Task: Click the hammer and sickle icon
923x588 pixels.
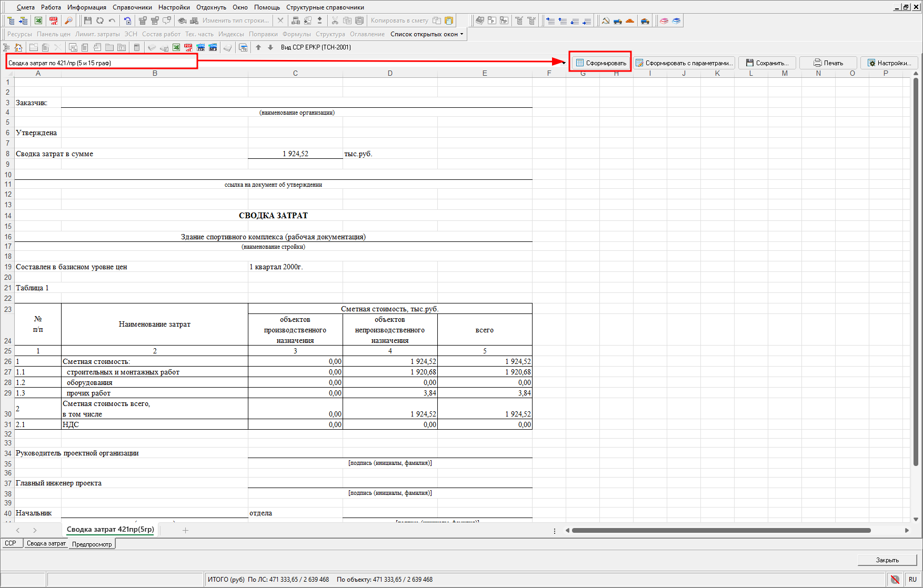Action: (606, 21)
